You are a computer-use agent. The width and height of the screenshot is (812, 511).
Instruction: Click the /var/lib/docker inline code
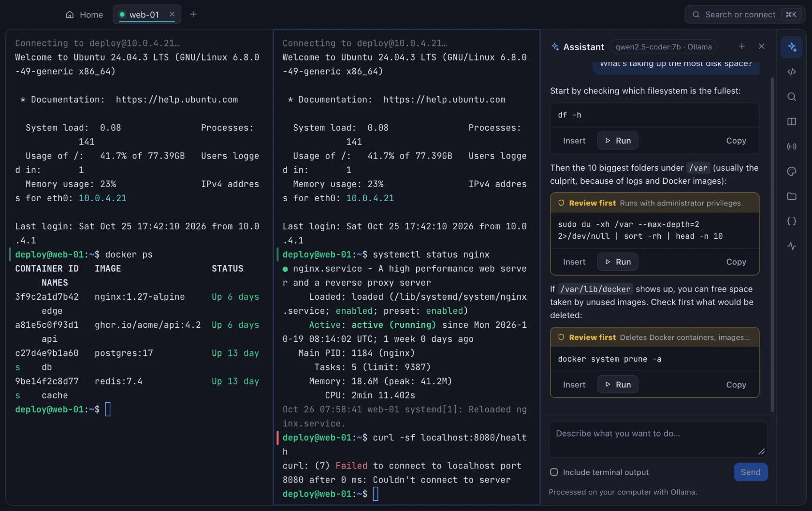pyautogui.click(x=595, y=289)
